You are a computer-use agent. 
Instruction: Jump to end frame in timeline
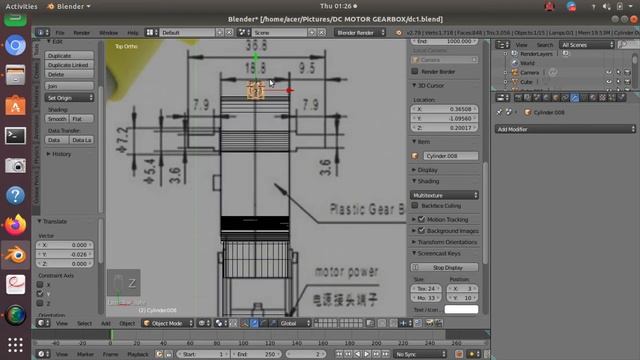[385, 354]
